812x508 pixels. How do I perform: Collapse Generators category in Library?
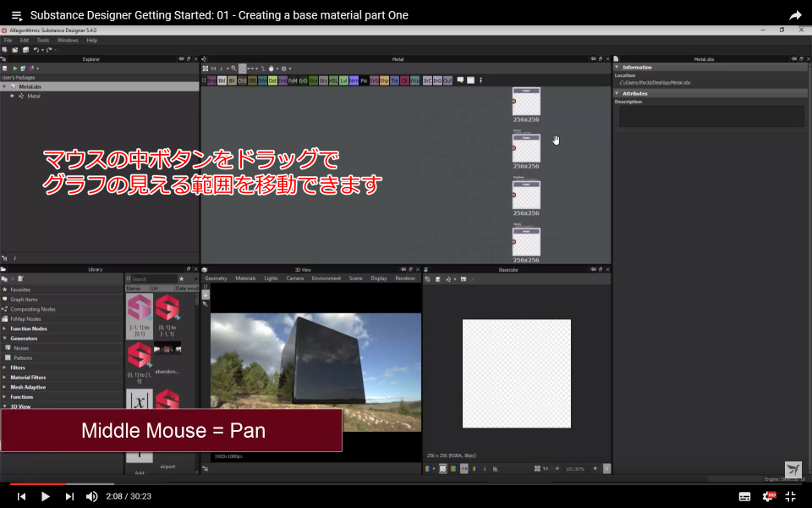(5, 339)
